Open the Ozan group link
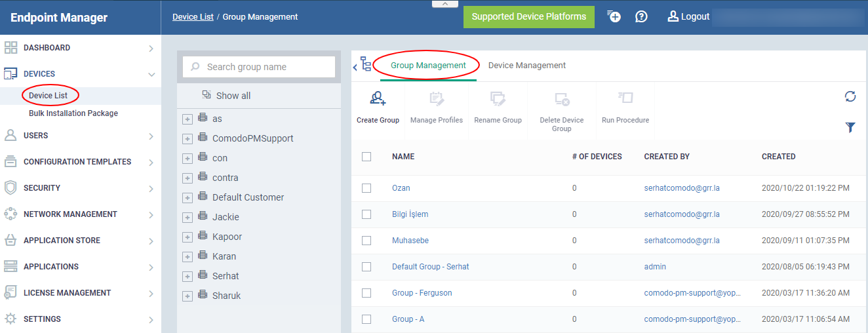Image resolution: width=868 pixels, height=333 pixels. [x=401, y=188]
